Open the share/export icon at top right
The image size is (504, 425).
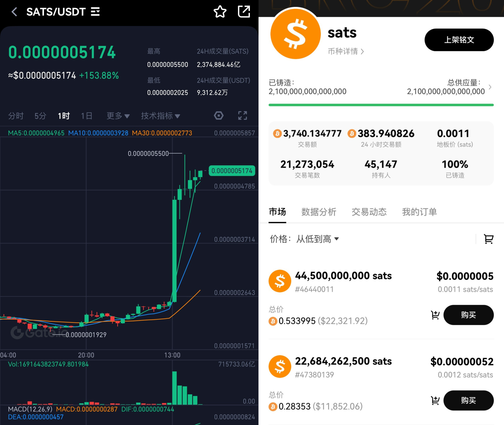tap(244, 11)
